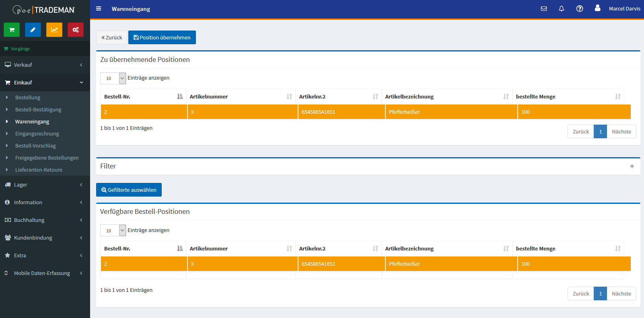Image resolution: width=644 pixels, height=318 pixels.
Task: Open the red gears settings shortcut
Action: pyautogui.click(x=76, y=30)
